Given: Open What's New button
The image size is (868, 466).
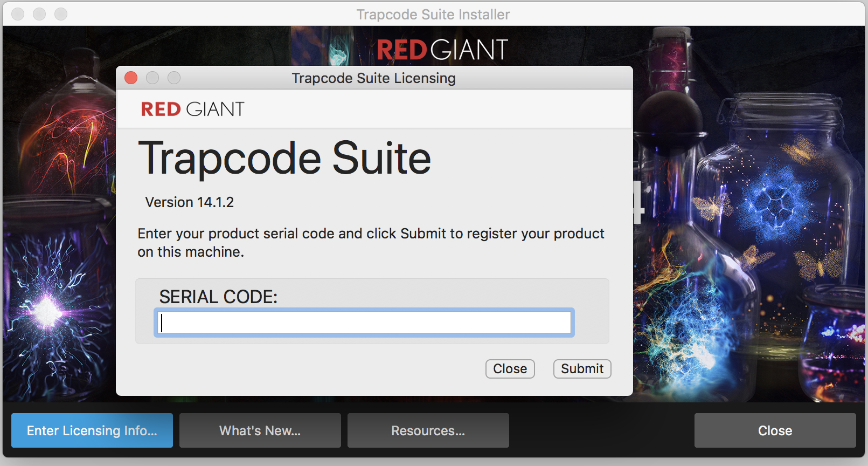Looking at the screenshot, I should point(260,430).
